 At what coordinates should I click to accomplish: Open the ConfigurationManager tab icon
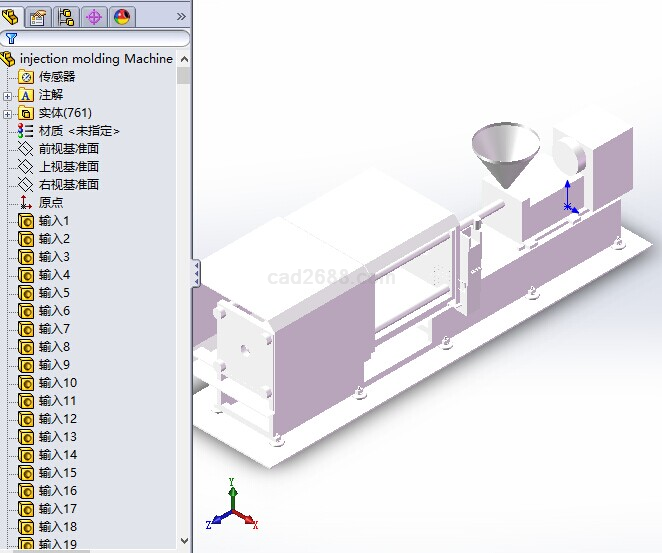point(67,16)
